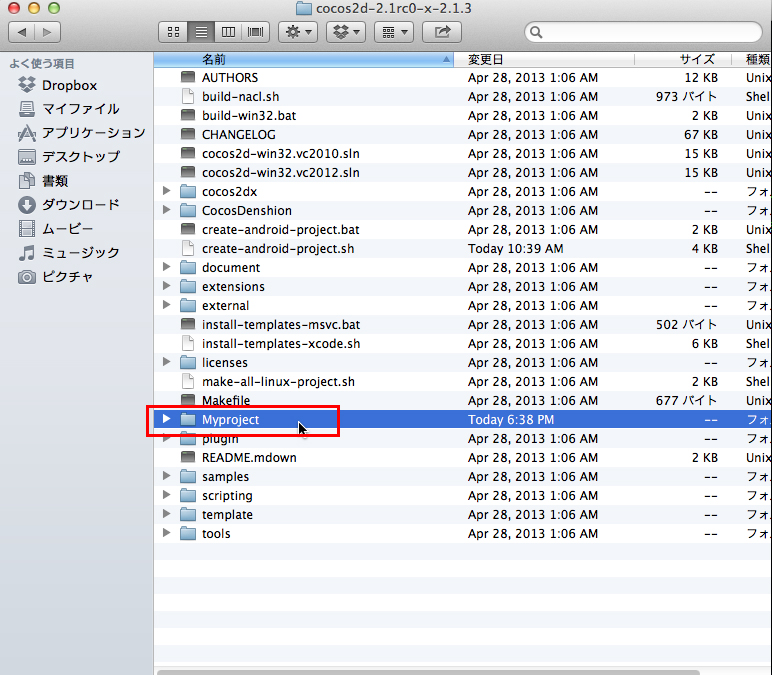The height and width of the screenshot is (675, 772).
Task: Sort by the 種類 column header
Action: (x=752, y=60)
